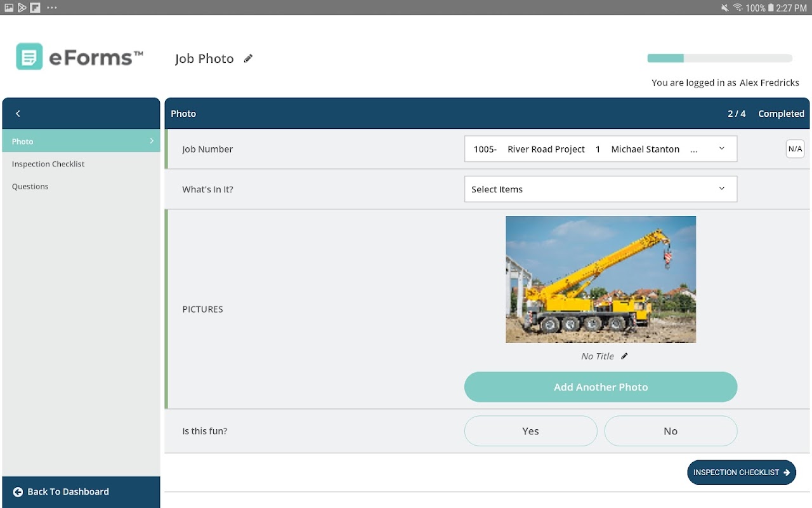Click the Back To Dashboard arrow icon
This screenshot has height=508, width=812.
point(18,492)
